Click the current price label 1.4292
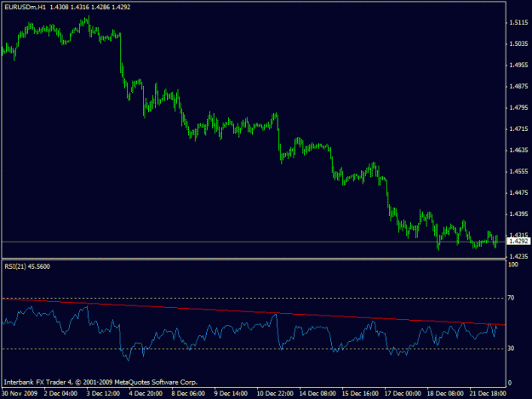This screenshot has width=532, height=399. (519, 241)
